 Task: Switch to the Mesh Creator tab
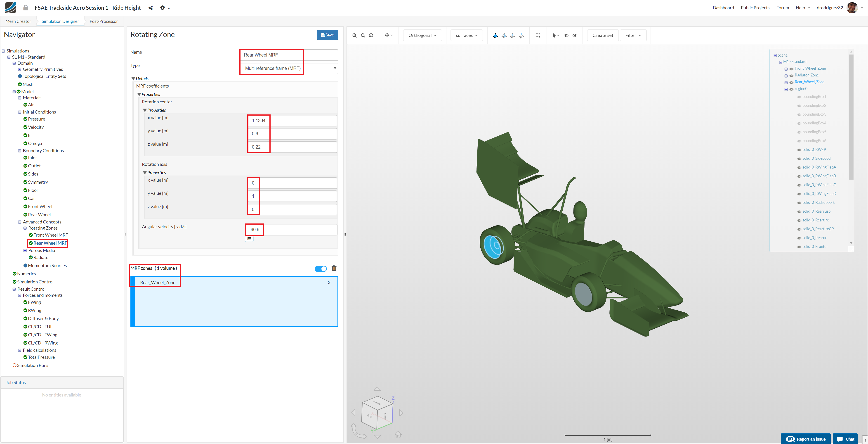click(x=18, y=21)
